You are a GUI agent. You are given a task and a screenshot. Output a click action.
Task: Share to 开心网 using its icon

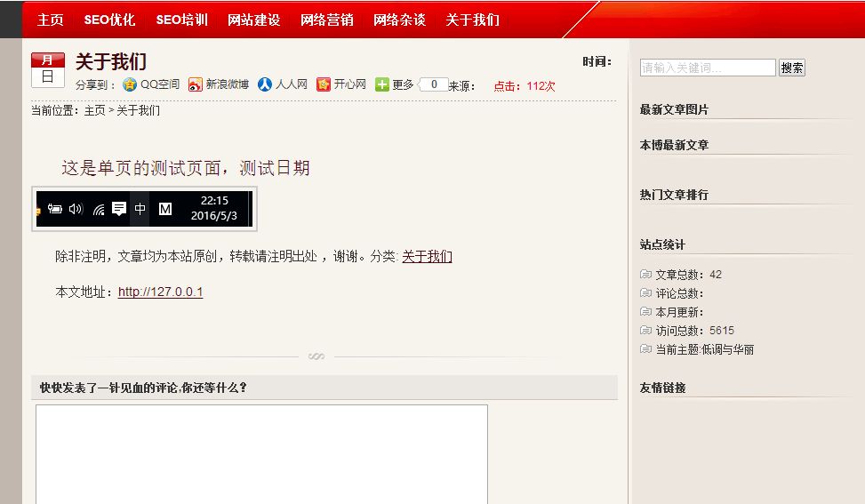click(324, 84)
